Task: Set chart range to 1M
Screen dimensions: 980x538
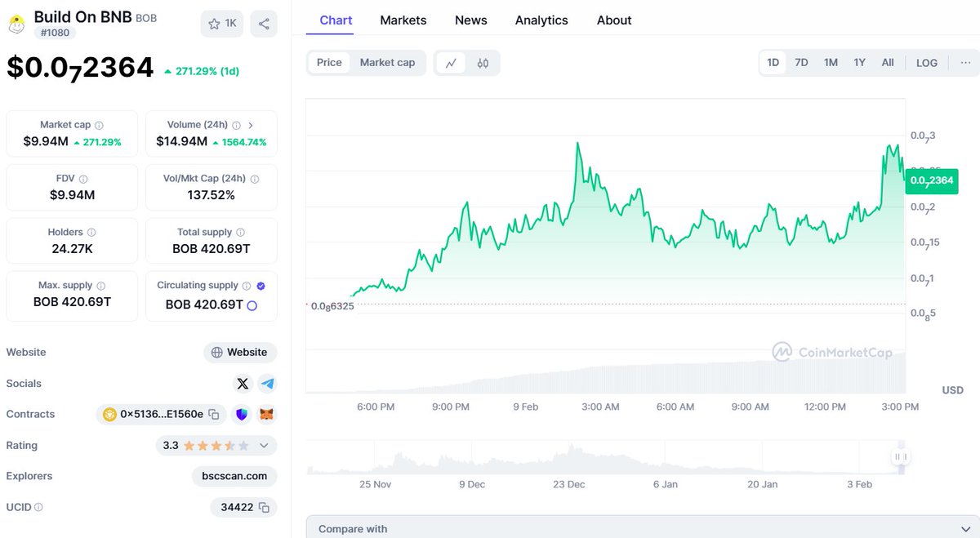Action: [x=831, y=63]
